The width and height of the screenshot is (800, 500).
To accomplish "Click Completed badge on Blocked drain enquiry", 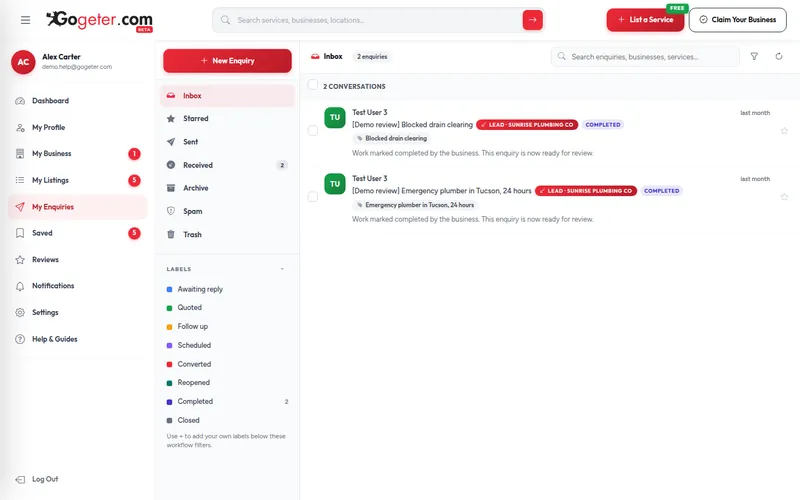I will [603, 124].
